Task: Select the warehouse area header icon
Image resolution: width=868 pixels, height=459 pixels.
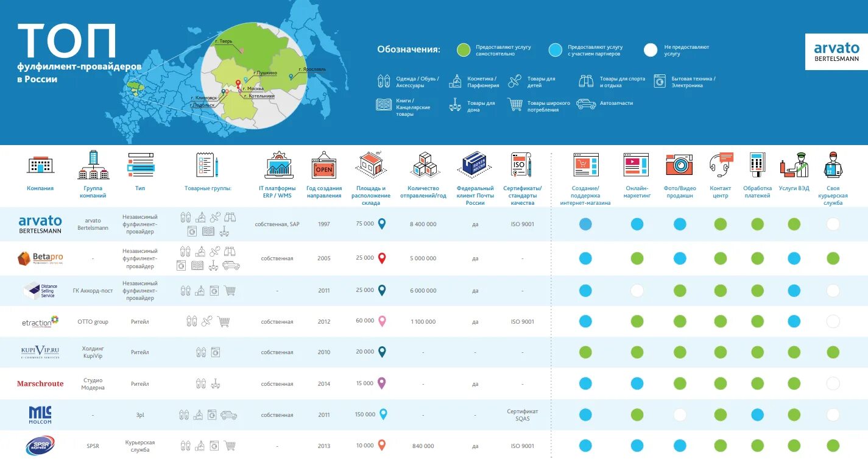Action: 371,165
